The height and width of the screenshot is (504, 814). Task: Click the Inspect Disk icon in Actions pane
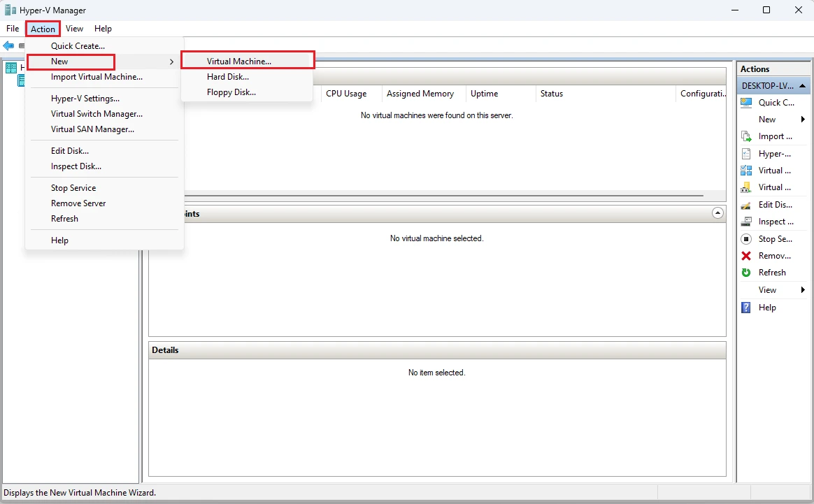746,222
